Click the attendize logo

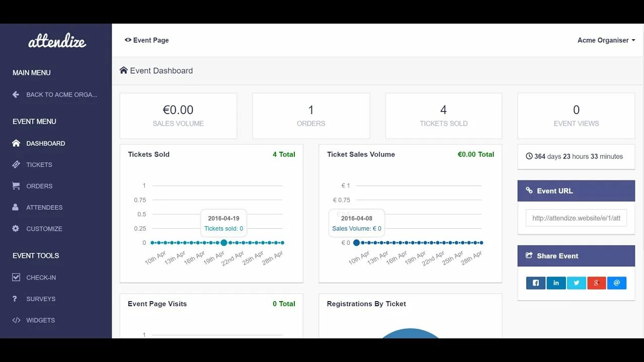(57, 41)
